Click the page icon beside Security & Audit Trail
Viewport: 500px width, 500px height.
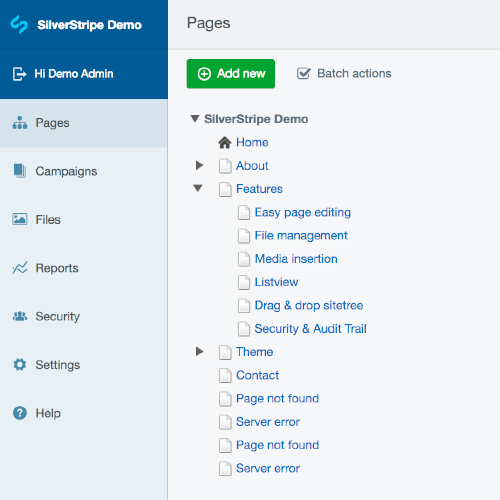click(244, 329)
